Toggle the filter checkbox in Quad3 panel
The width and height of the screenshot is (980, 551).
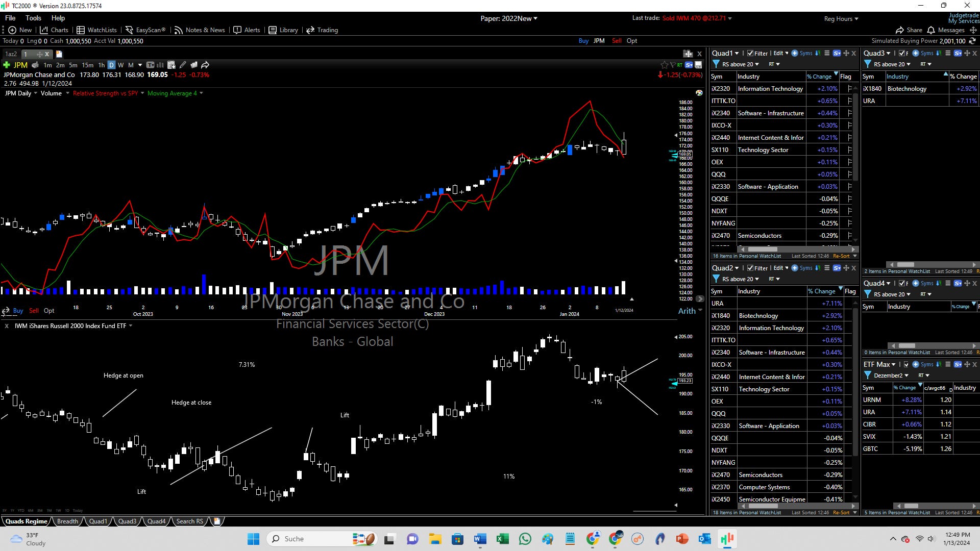point(902,53)
